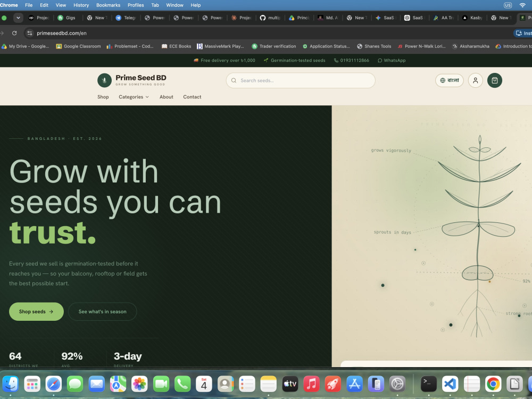Image resolution: width=532 pixels, height=399 pixels.
Task: Click the '64' districts statistic
Action: click(15, 356)
